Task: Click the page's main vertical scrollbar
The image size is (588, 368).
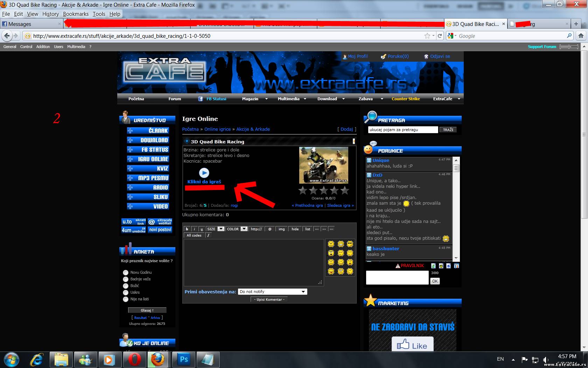Action: click(584, 196)
